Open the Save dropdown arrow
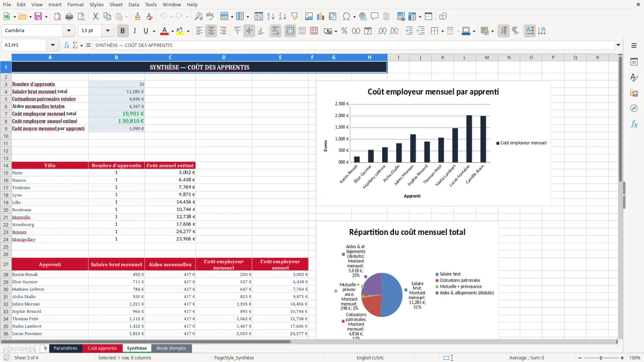The width and height of the screenshot is (644, 362). (46, 17)
